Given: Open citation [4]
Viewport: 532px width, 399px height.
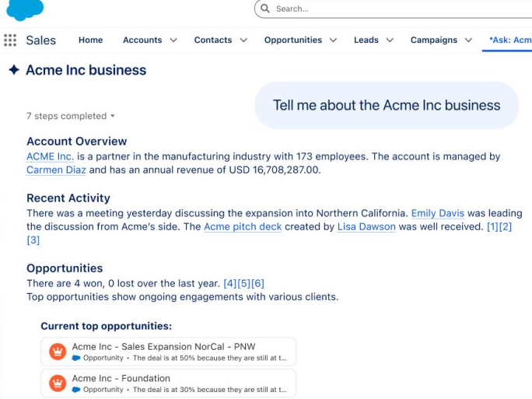Looking at the screenshot, I should point(230,283).
